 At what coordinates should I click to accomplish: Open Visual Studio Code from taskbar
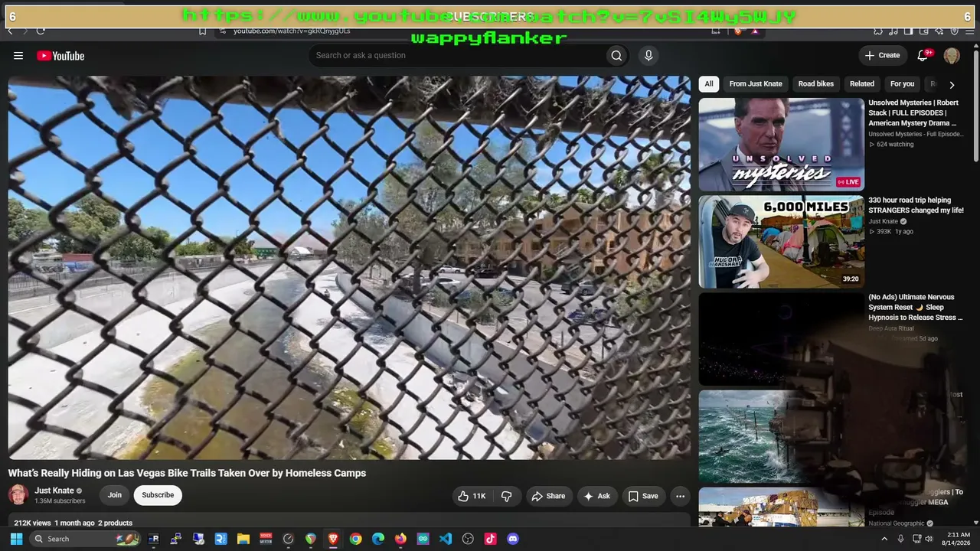[446, 539]
